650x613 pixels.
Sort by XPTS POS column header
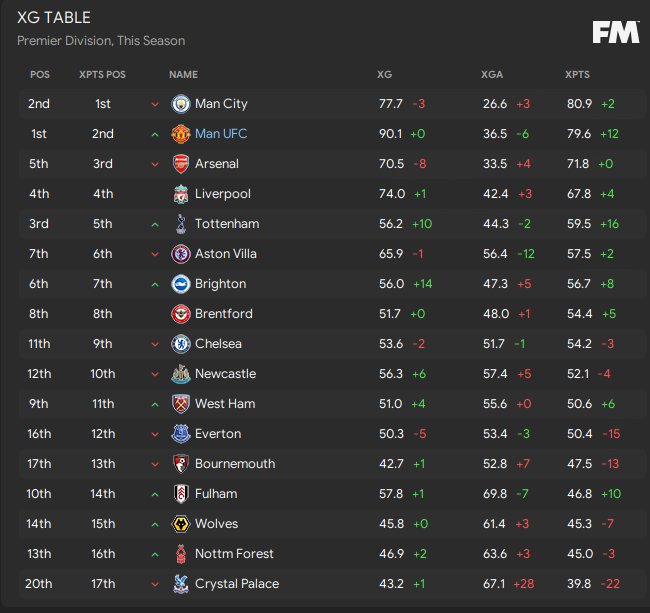(102, 75)
